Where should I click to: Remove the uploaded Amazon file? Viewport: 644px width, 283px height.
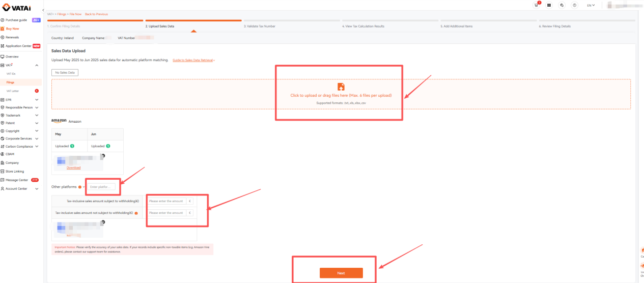(103, 155)
